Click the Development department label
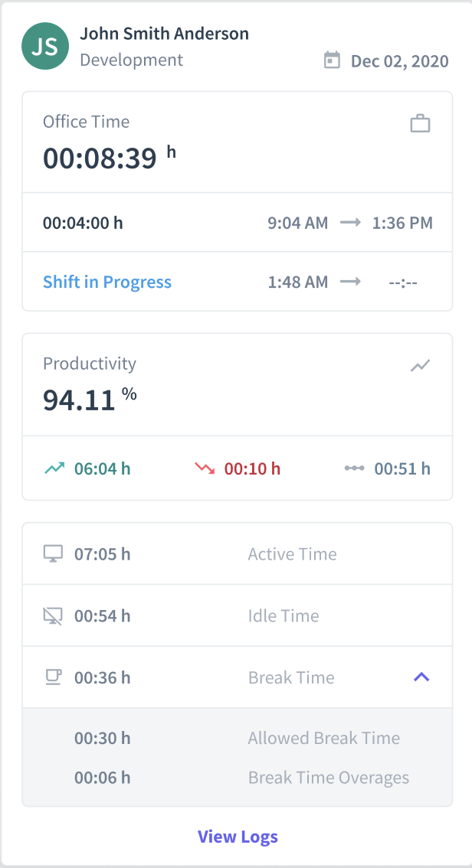The width and height of the screenshot is (472, 868). pos(131,60)
